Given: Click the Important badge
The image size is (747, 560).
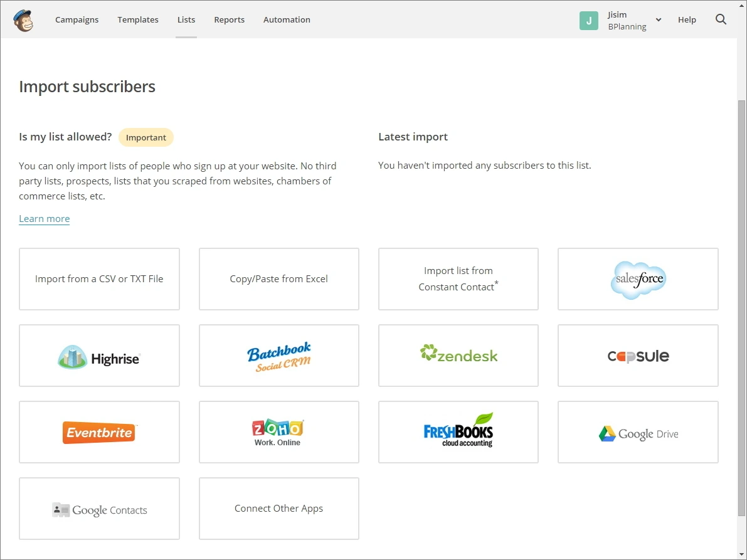Looking at the screenshot, I should click(146, 137).
